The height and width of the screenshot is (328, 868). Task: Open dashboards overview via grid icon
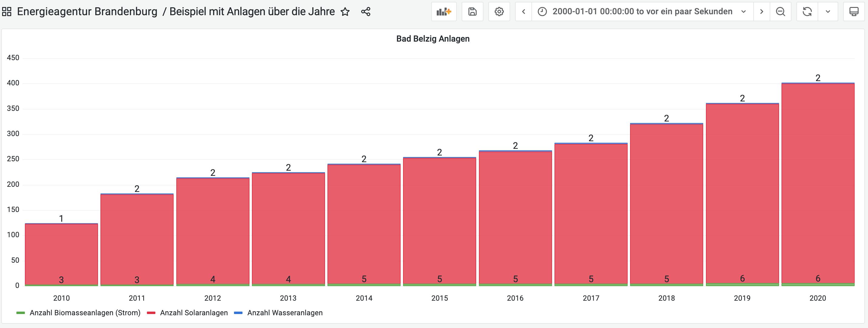(x=7, y=11)
